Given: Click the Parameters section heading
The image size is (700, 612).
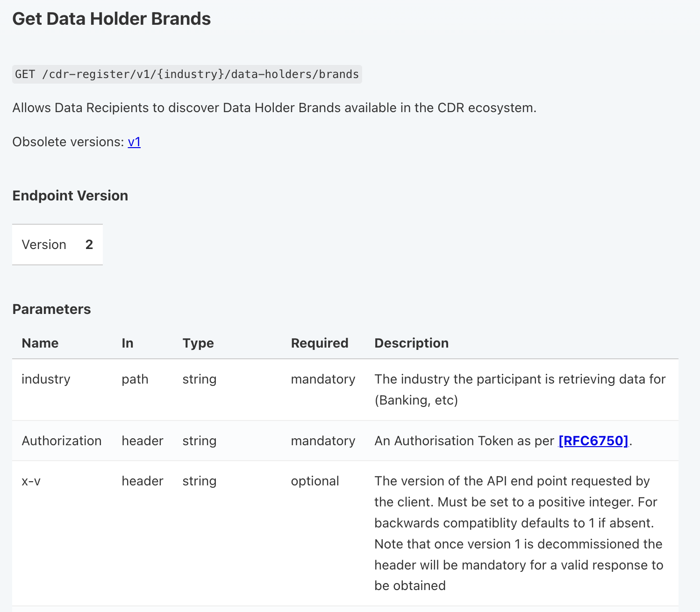Looking at the screenshot, I should click(51, 309).
